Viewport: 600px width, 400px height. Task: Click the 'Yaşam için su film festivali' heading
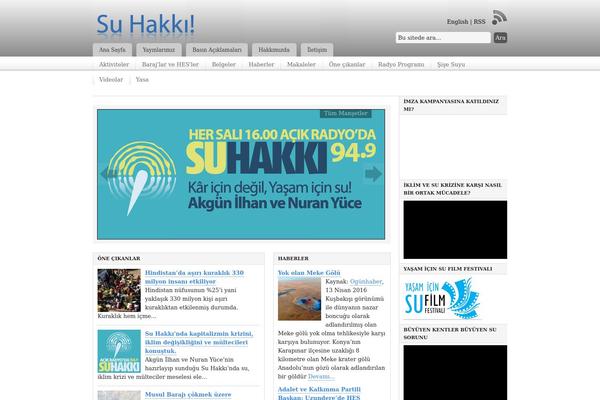tap(448, 269)
